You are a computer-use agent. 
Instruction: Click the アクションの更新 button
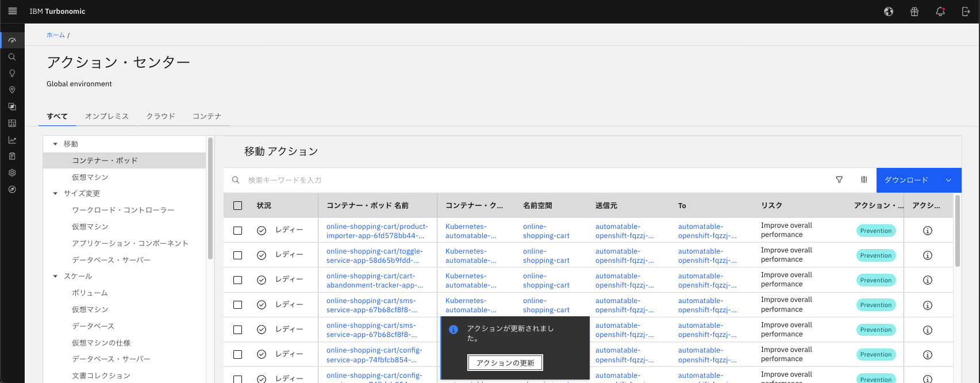coord(505,363)
